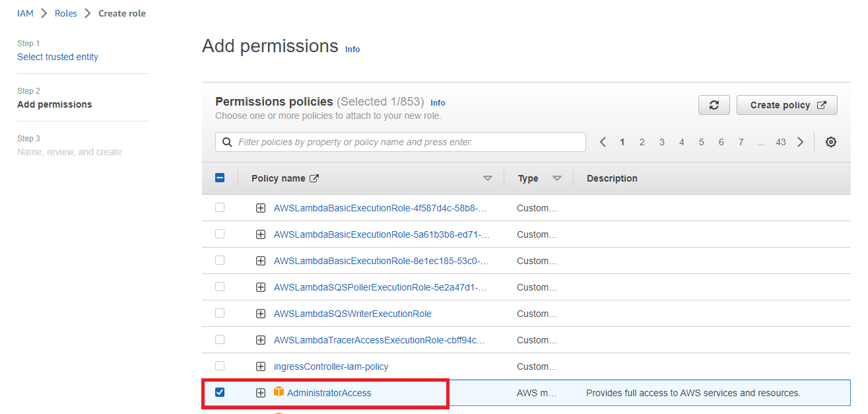Click the Description column header
Image resolution: width=868 pixels, height=414 pixels.
pos(612,178)
